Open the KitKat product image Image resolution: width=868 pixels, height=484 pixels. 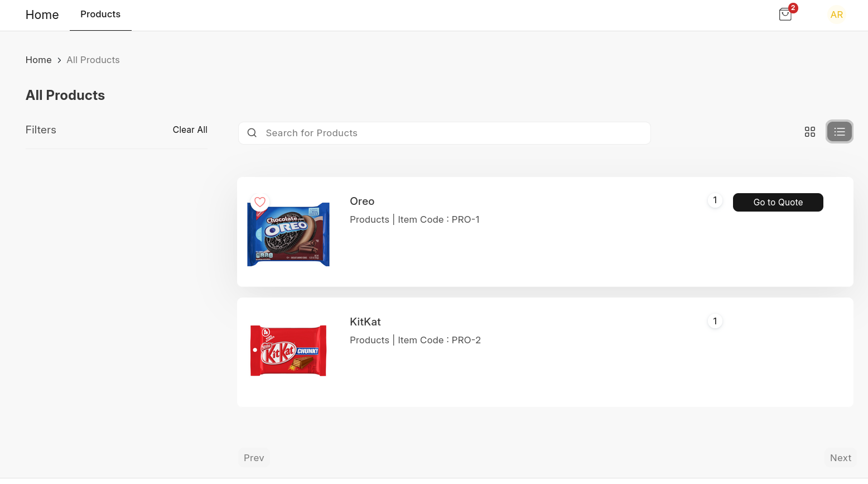(288, 351)
